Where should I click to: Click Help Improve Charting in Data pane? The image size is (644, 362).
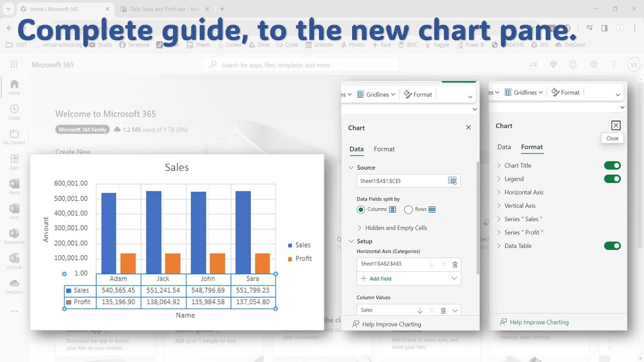pyautogui.click(x=386, y=324)
